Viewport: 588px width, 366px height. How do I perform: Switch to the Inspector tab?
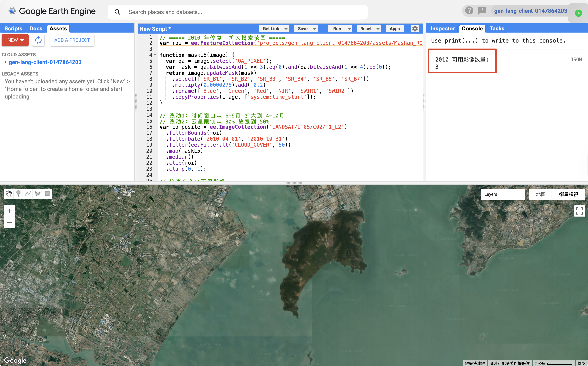442,29
